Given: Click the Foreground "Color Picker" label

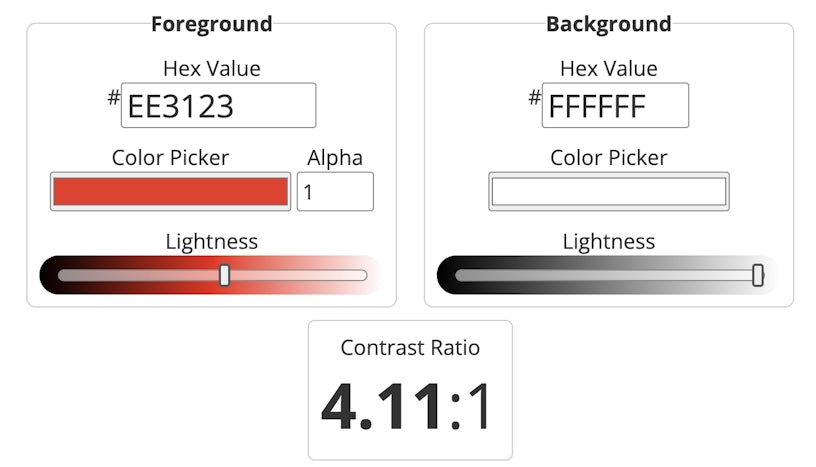Looking at the screenshot, I should 170,158.
